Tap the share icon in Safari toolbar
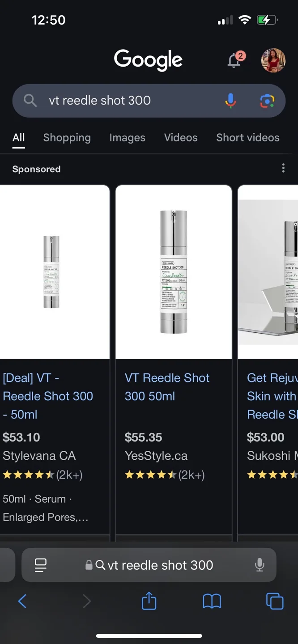The width and height of the screenshot is (298, 644). 149,602
